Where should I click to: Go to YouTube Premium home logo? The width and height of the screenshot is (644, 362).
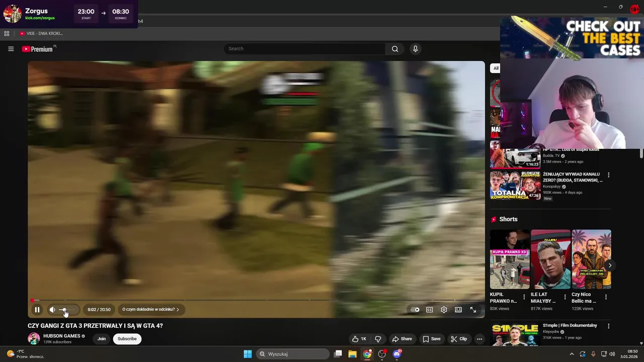pos(37,49)
